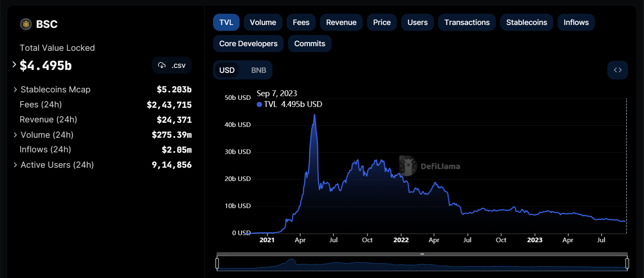The image size is (644, 278).
Task: Click the top grip of range selector
Action: pyautogui.click(x=422, y=254)
